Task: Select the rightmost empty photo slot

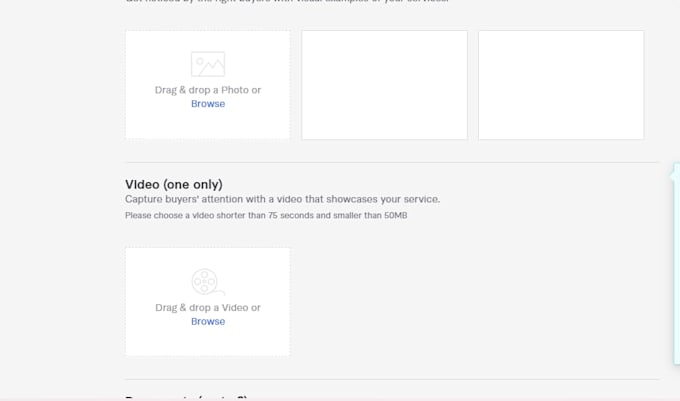Action: pos(561,85)
